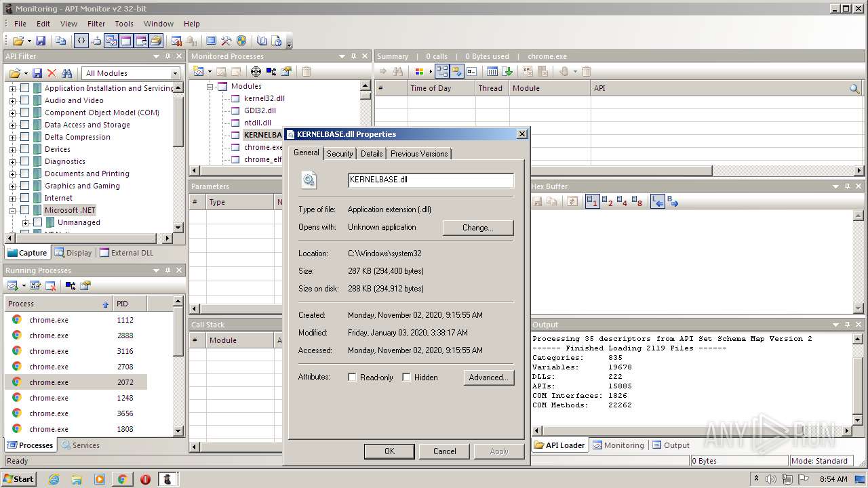This screenshot has width=868, height=488.
Task: Click the Save icon in main toolbar
Action: point(41,41)
